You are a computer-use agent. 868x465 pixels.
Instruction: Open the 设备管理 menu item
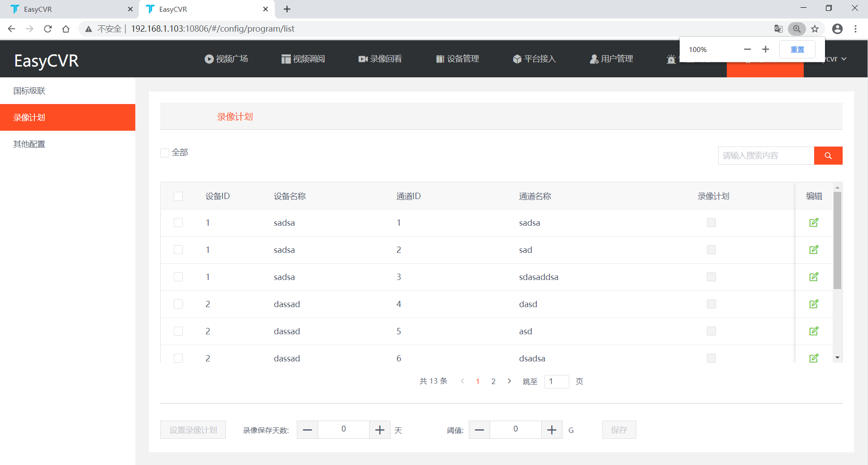pos(458,59)
